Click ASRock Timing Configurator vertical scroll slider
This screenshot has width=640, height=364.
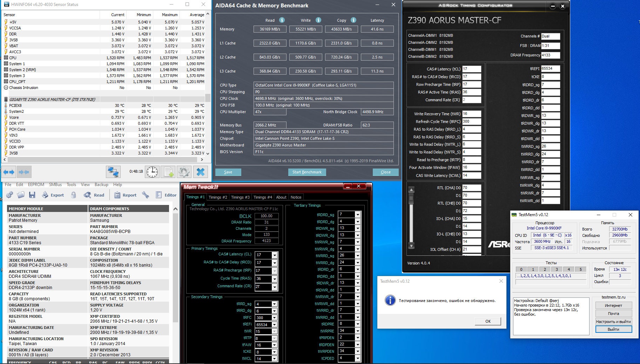tap(412, 198)
